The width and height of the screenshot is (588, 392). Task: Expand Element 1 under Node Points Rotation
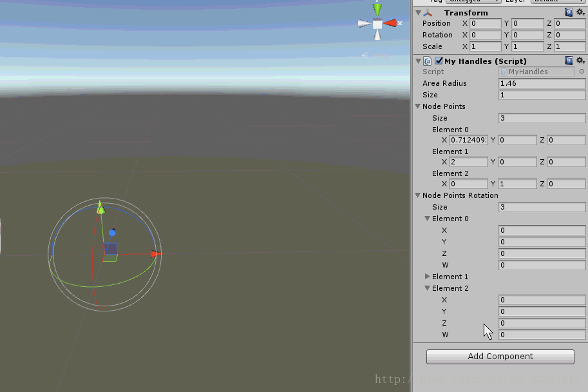(x=427, y=277)
